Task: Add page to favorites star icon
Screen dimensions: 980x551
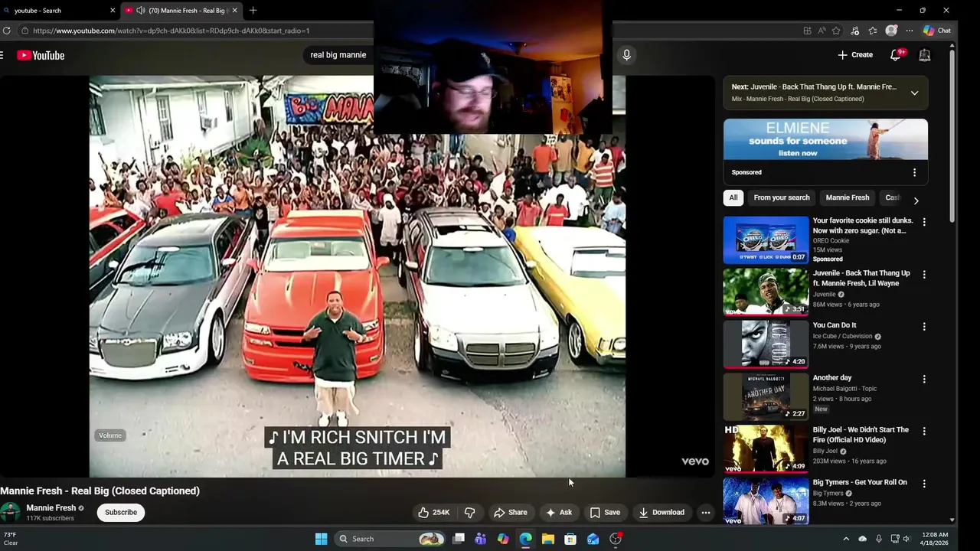Action: 836,31
